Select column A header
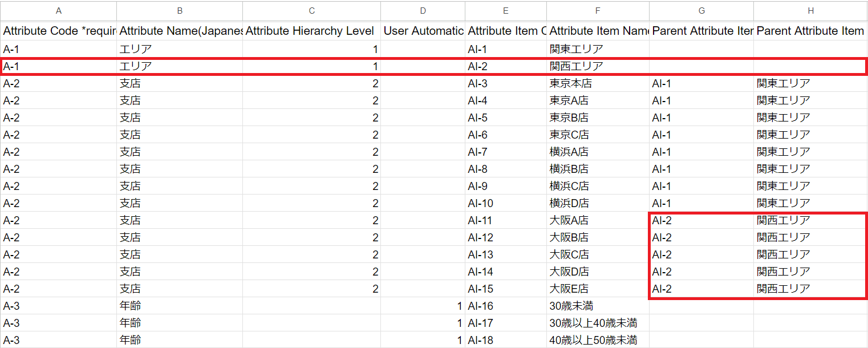Screen dimensions: 868x348 point(59,11)
